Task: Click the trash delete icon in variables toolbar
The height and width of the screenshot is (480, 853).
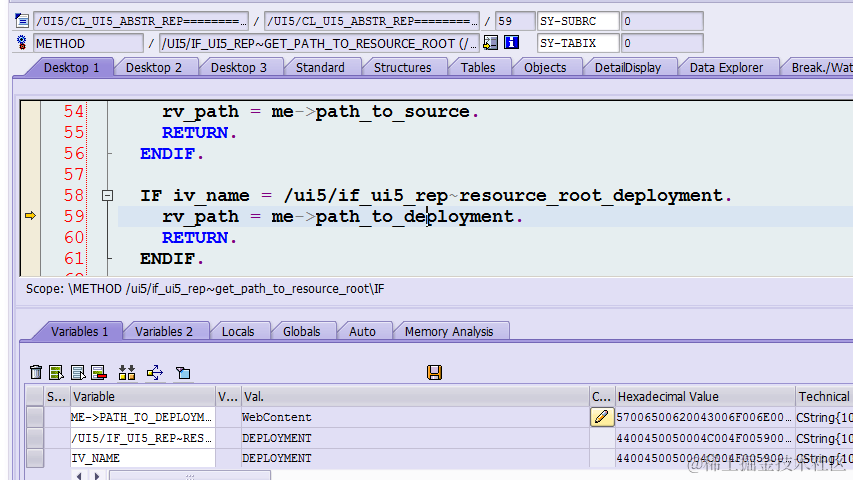Action: 36,372
